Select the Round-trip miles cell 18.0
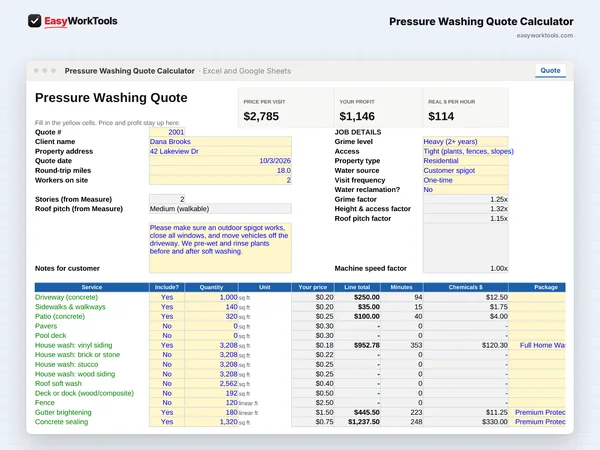The width and height of the screenshot is (600, 450). (x=220, y=170)
